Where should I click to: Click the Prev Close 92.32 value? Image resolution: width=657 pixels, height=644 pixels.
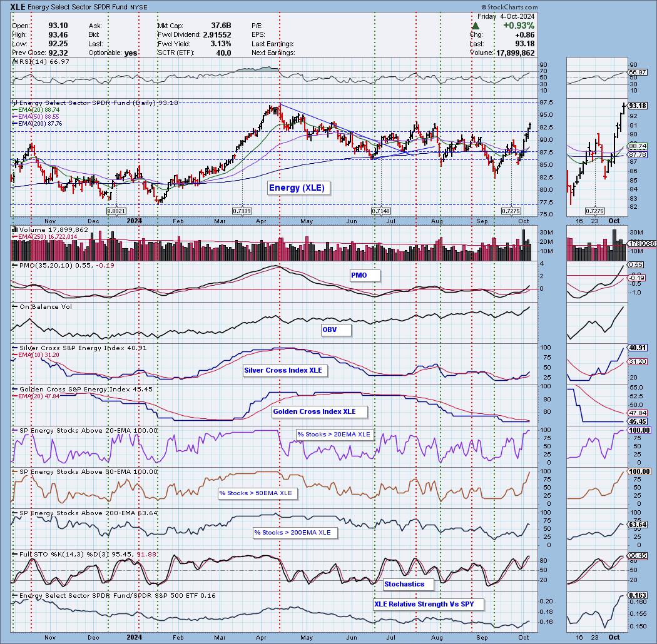click(58, 53)
